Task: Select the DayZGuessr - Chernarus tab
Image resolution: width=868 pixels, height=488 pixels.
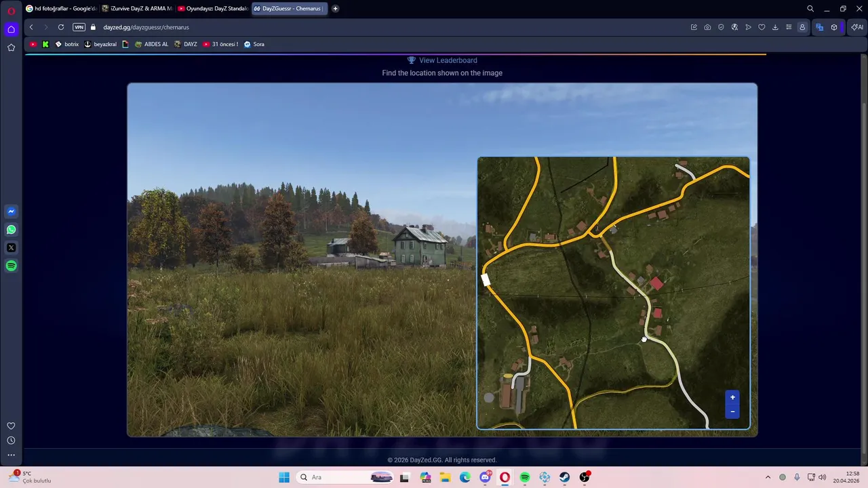Action: click(x=290, y=9)
